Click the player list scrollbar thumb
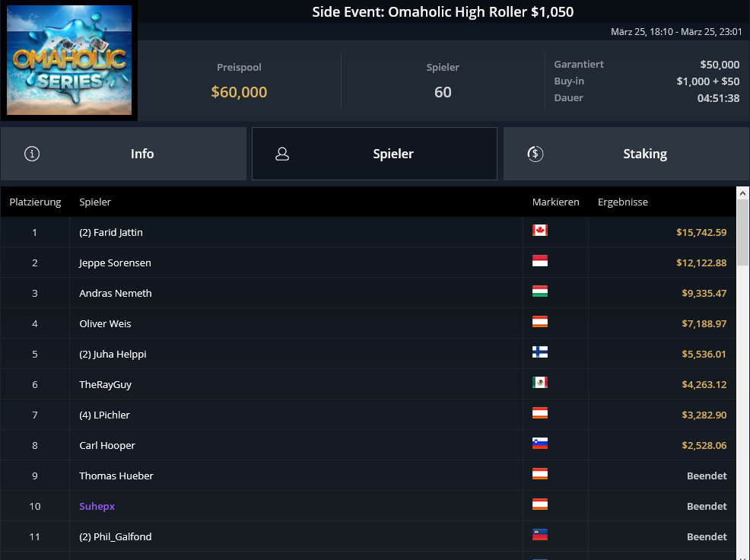Viewport: 750px width, 560px height. tap(742, 233)
